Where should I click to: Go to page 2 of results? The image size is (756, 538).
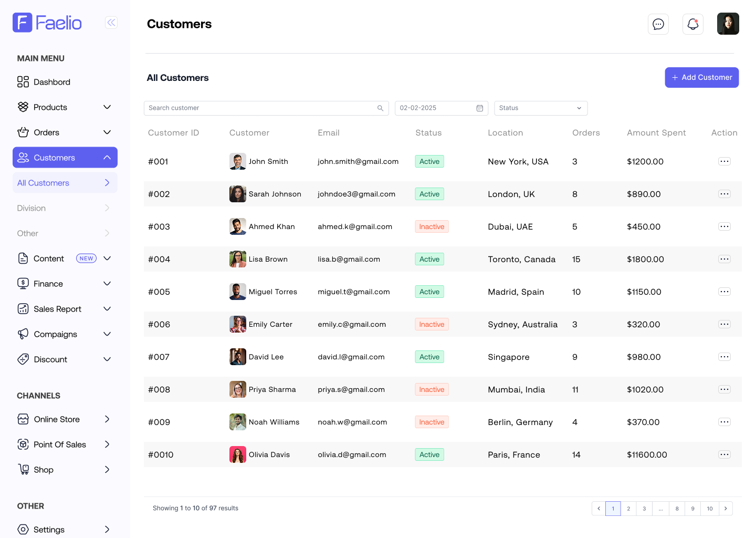(628, 509)
